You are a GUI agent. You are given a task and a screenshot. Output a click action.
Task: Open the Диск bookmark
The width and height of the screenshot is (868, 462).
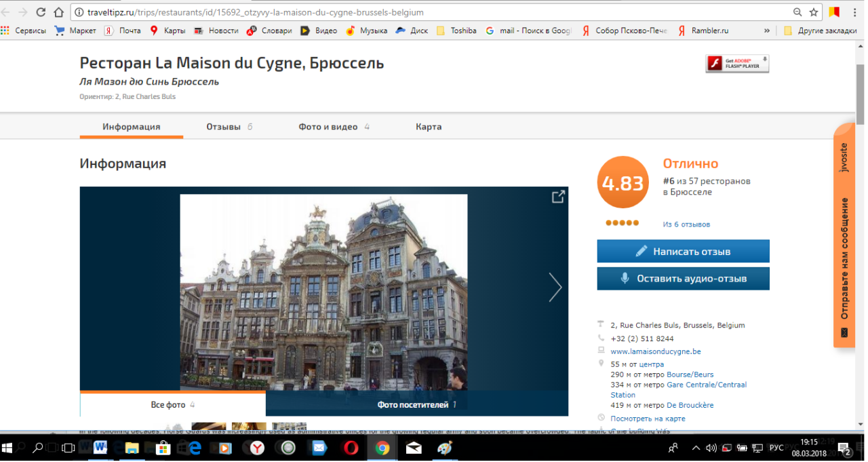click(x=412, y=31)
